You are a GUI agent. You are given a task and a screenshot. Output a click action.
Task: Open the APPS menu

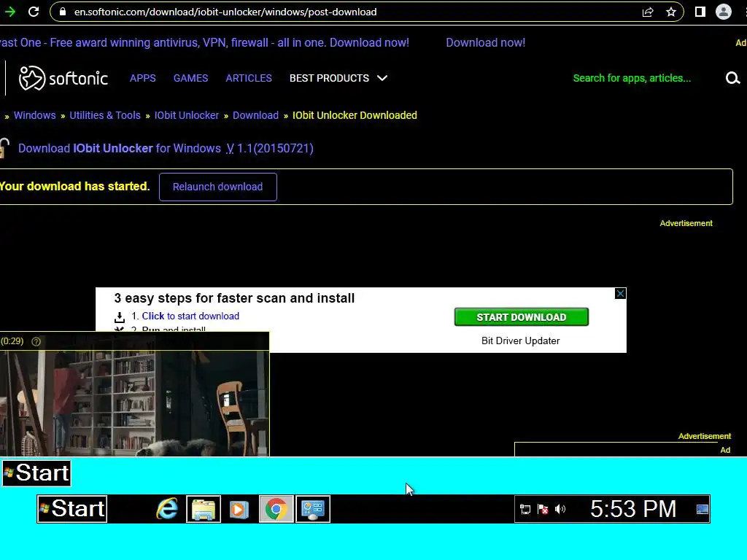point(142,78)
